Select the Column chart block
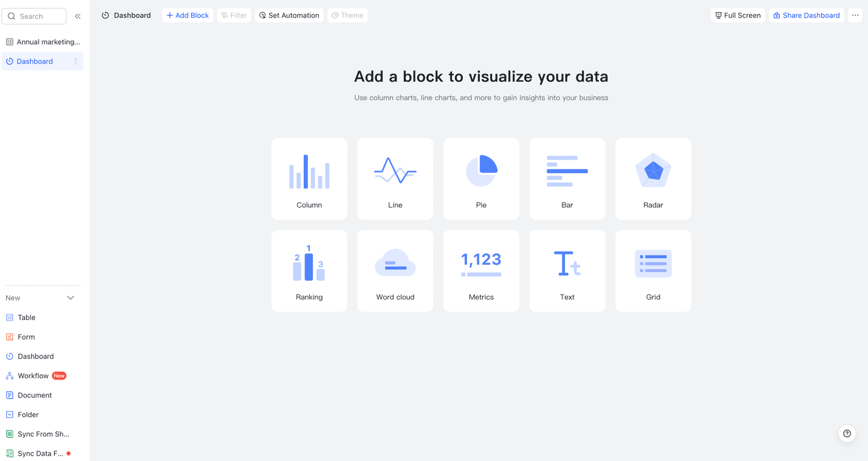Image resolution: width=868 pixels, height=461 pixels. (x=309, y=179)
